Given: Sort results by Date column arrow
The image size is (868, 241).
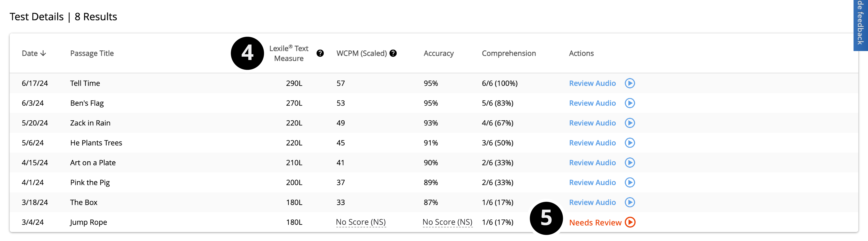Looking at the screenshot, I should coord(43,53).
